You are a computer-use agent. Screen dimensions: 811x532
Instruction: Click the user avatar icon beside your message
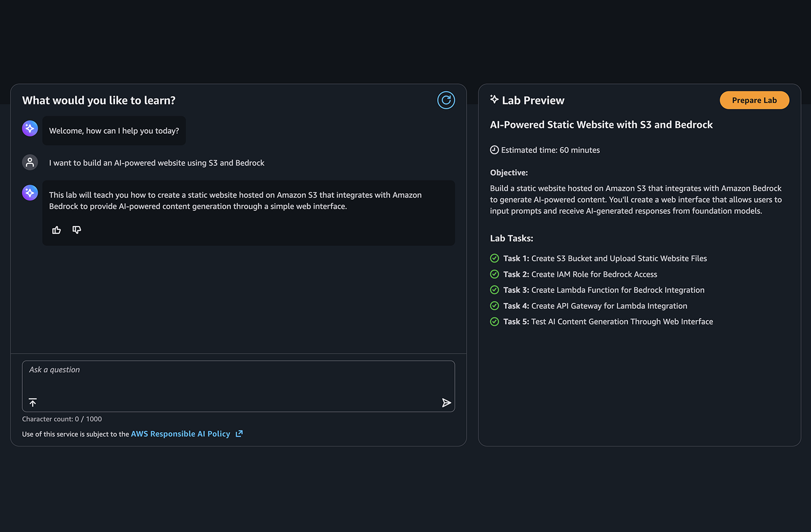(x=30, y=162)
